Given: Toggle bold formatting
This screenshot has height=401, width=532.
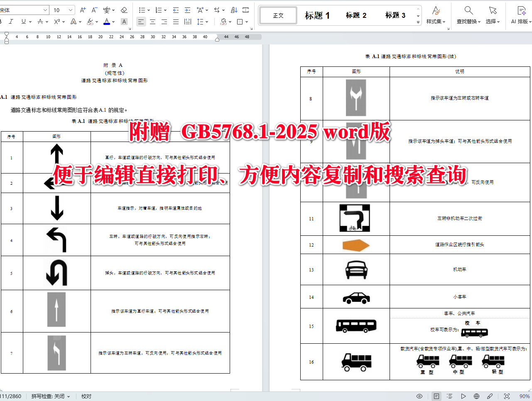Looking at the screenshot, I should click(x=1, y=22).
